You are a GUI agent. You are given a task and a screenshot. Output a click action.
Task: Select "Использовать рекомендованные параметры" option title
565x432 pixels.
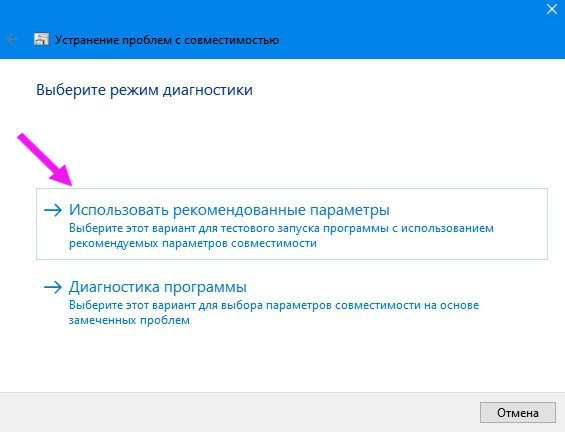229,210
